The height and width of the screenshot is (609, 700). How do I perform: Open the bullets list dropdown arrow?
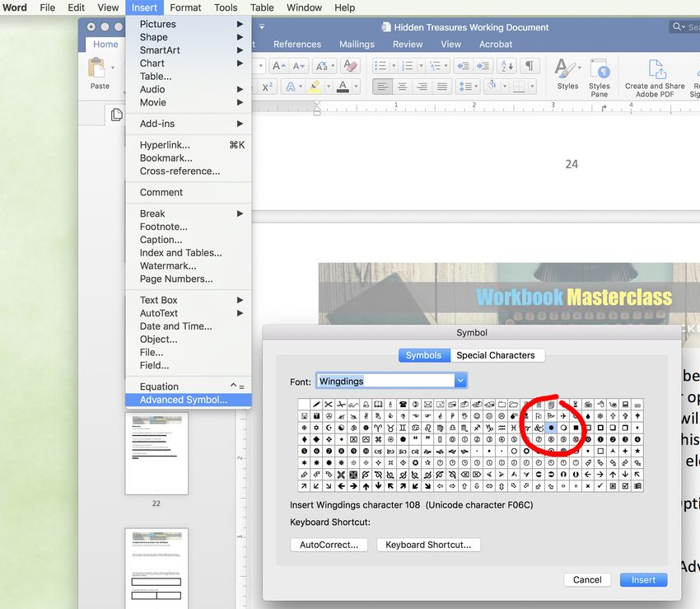[x=394, y=66]
